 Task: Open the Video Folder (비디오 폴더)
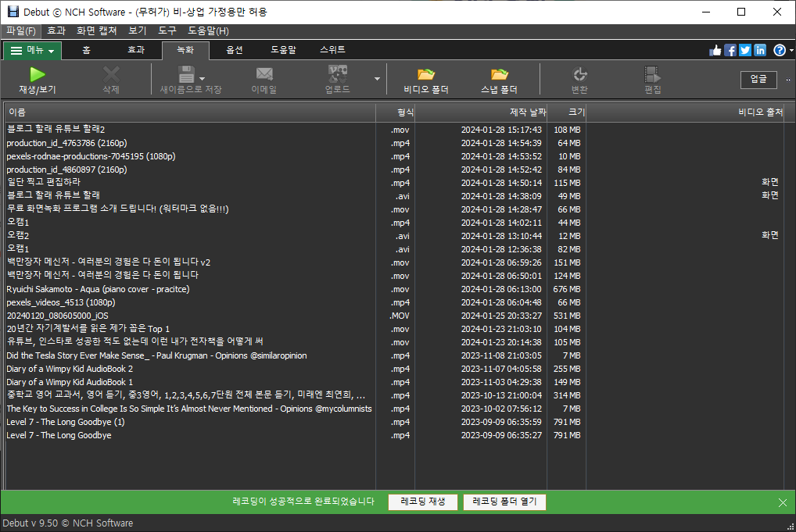[x=426, y=80]
